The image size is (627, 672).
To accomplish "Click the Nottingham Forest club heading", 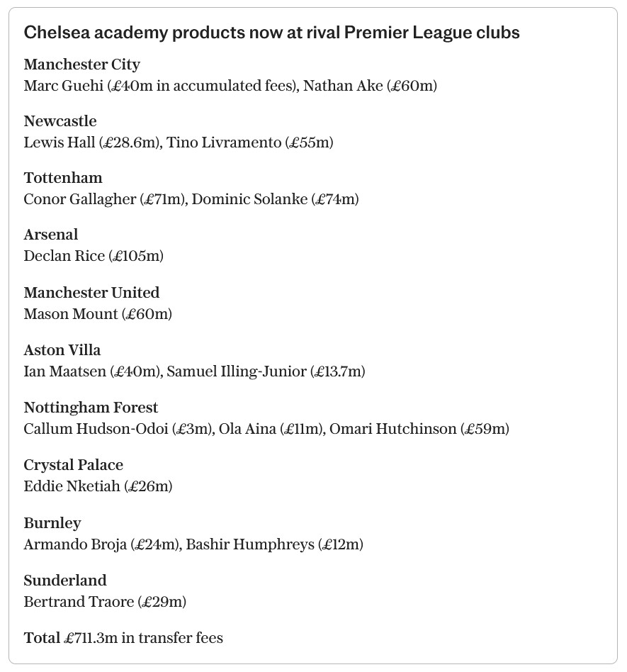I will [91, 408].
